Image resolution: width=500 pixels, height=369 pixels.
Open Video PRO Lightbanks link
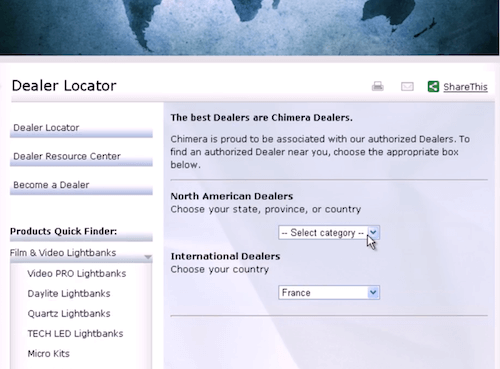77,274
